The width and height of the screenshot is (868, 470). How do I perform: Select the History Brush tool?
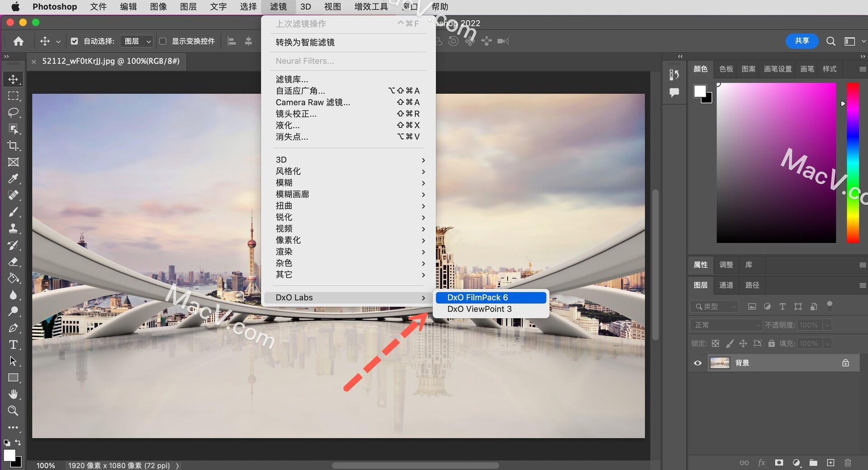(13, 245)
